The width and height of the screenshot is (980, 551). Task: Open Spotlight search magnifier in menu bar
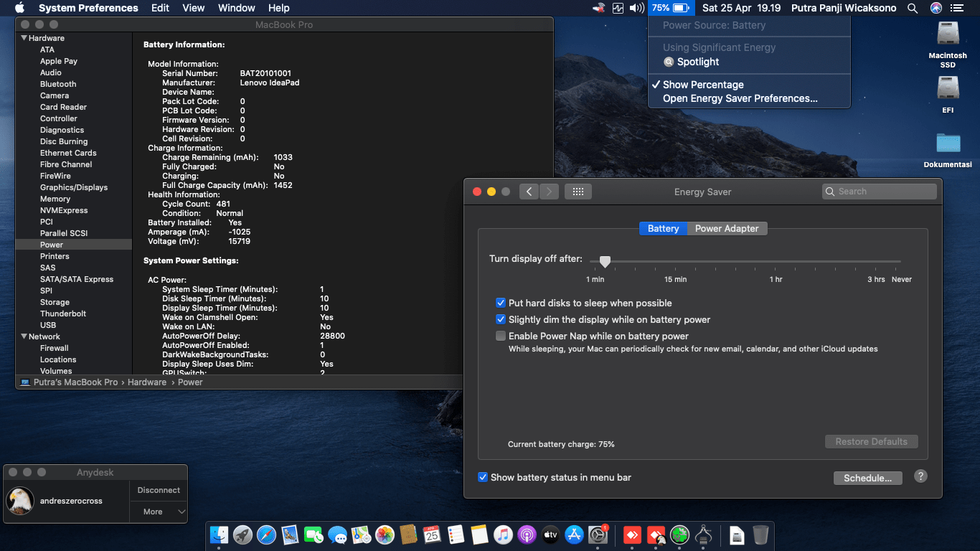tap(913, 8)
